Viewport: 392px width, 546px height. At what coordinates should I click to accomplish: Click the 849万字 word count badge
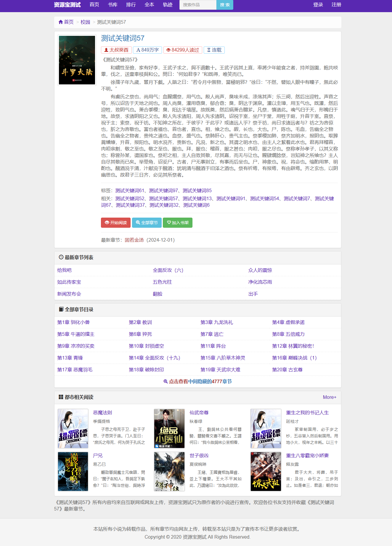147,50
